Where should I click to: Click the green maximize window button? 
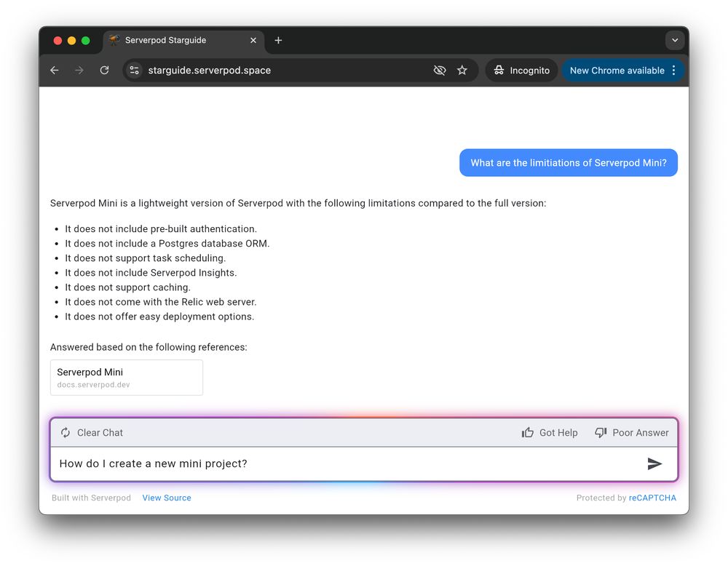tap(85, 40)
